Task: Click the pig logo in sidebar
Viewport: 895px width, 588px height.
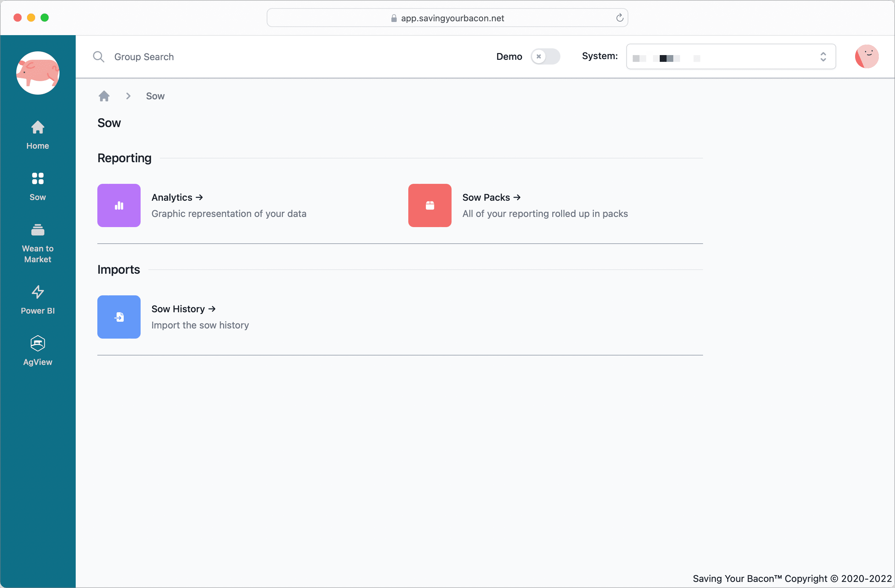Action: [x=38, y=73]
